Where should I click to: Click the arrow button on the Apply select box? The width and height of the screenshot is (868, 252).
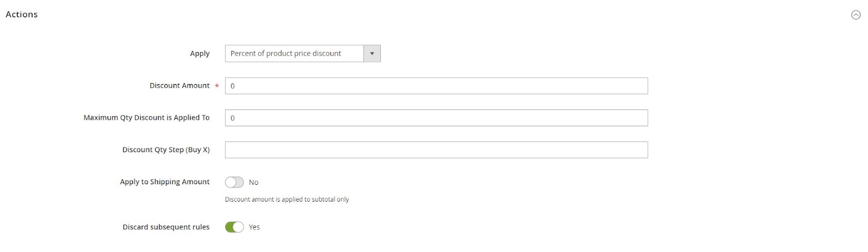pyautogui.click(x=372, y=54)
